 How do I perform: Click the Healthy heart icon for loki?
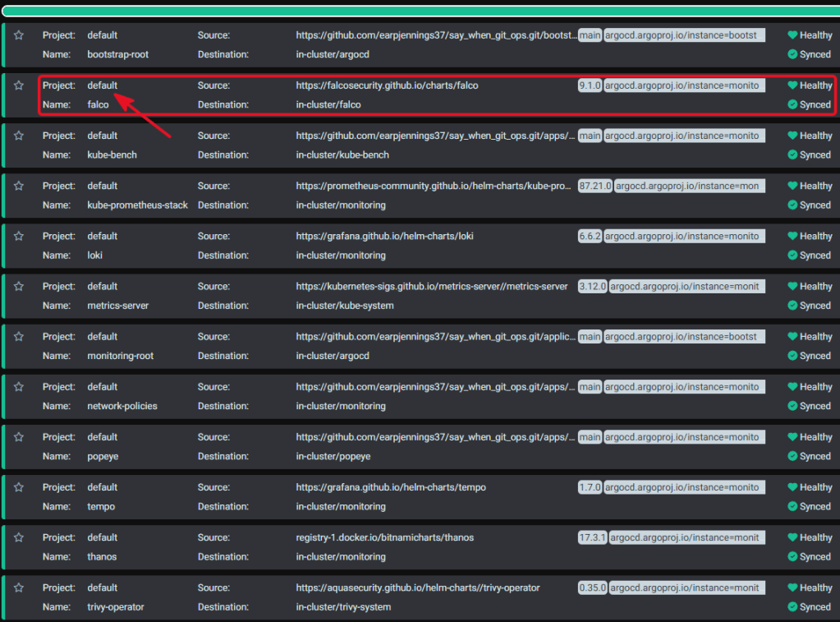792,236
